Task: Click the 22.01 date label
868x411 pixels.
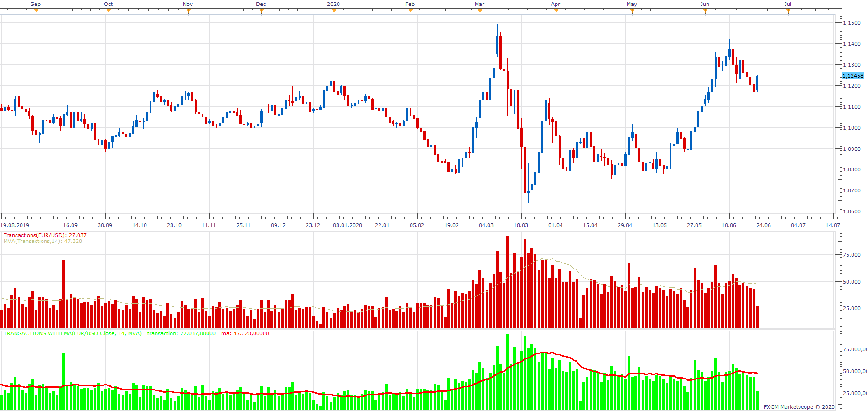Action: pos(382,225)
